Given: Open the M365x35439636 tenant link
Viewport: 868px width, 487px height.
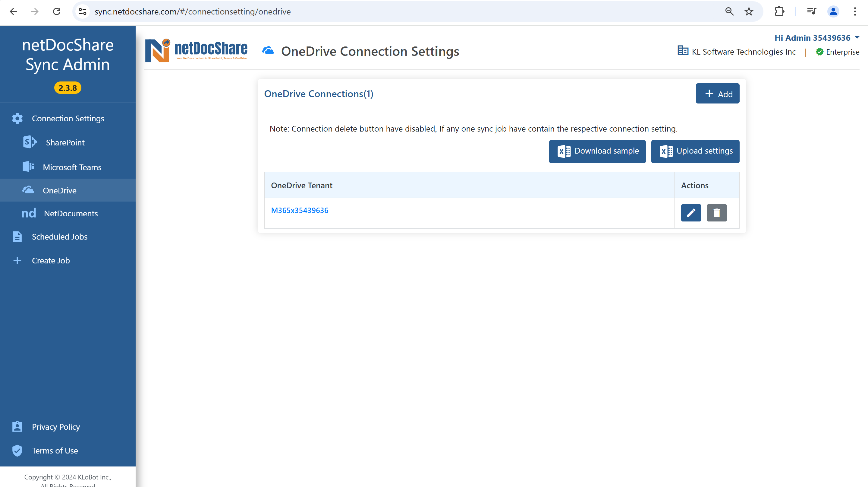Looking at the screenshot, I should [x=299, y=209].
